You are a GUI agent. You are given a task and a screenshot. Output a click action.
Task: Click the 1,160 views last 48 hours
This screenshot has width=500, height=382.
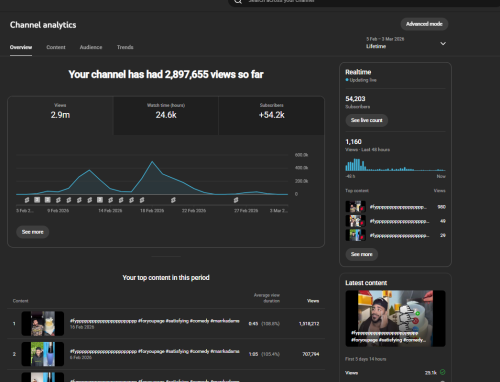[353, 142]
